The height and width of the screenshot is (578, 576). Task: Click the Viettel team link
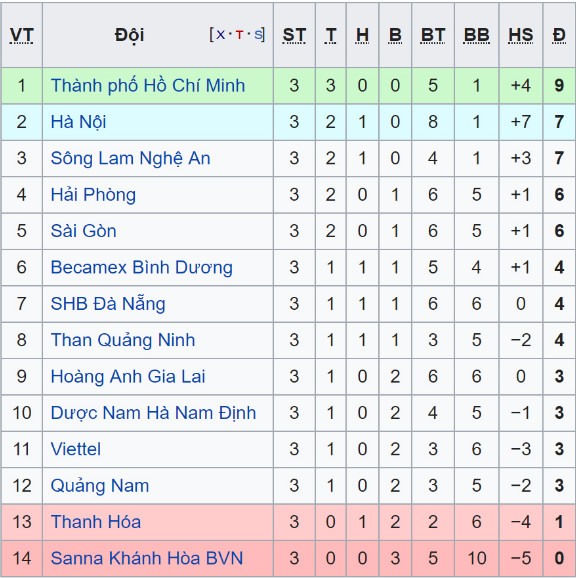pos(76,449)
